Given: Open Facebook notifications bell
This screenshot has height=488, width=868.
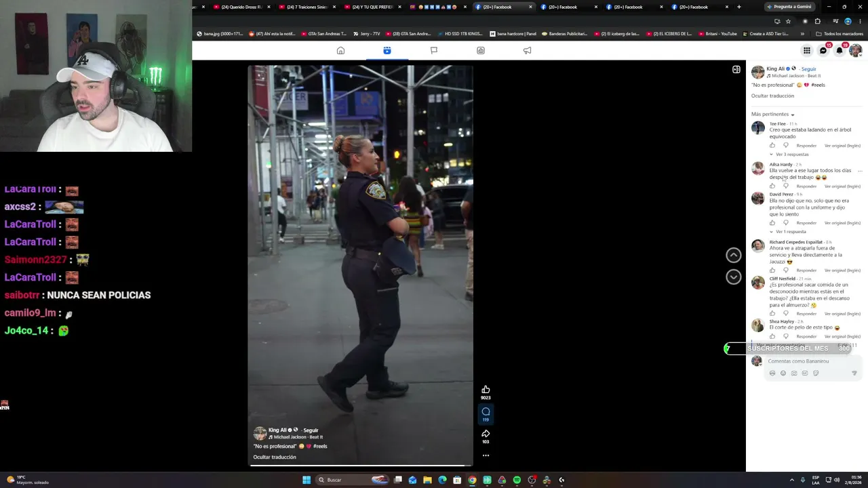Looking at the screenshot, I should tap(840, 50).
